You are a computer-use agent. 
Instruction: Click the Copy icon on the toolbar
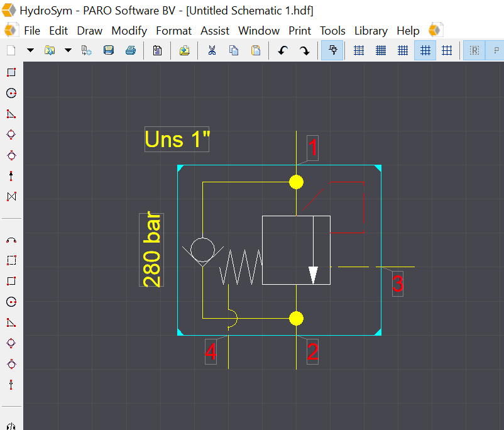tap(234, 50)
